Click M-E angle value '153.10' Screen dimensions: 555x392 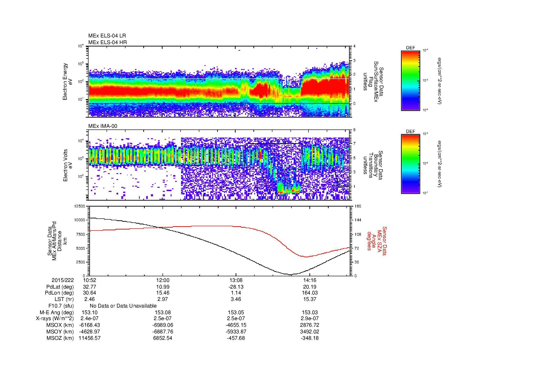(x=90, y=313)
